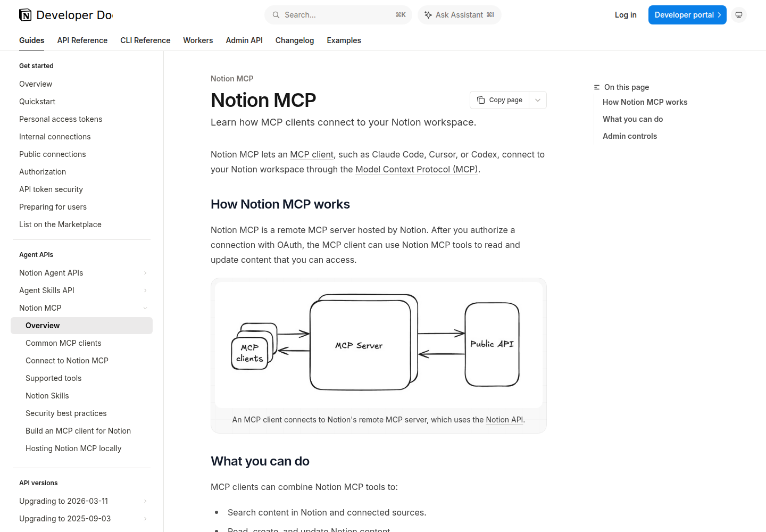Click the On this page list icon
Screen dimensions: 766x532
coord(597,87)
